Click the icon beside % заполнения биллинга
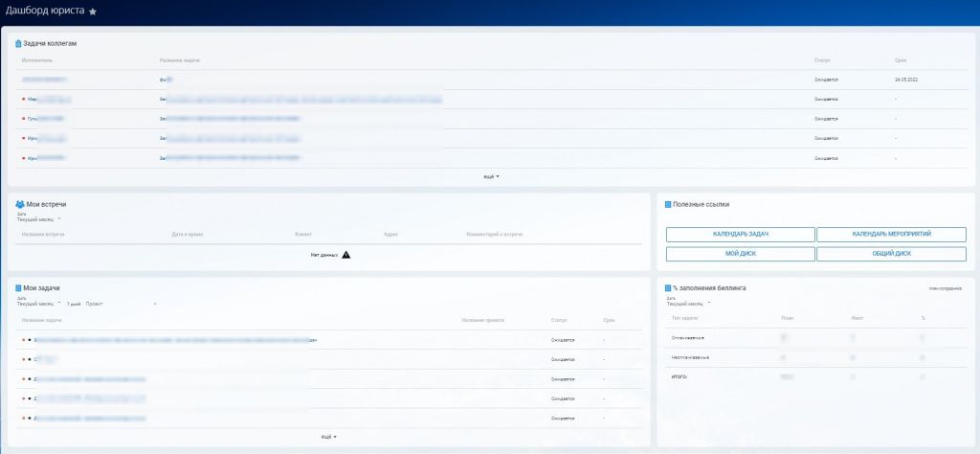Screen dimensions: 980x454 [668, 287]
